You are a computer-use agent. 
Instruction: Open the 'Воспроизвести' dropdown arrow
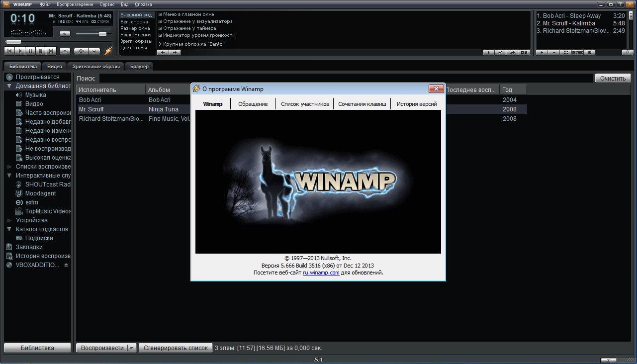(132, 348)
